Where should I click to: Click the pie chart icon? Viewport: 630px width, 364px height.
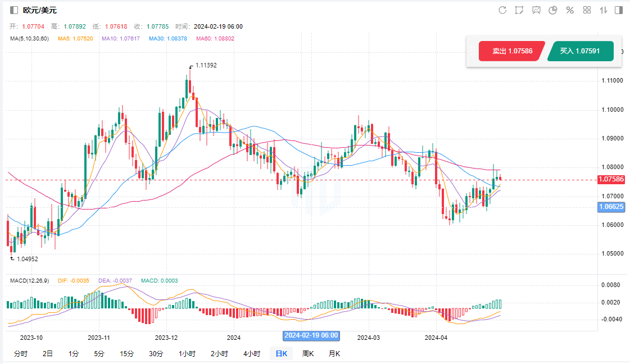tap(552, 10)
